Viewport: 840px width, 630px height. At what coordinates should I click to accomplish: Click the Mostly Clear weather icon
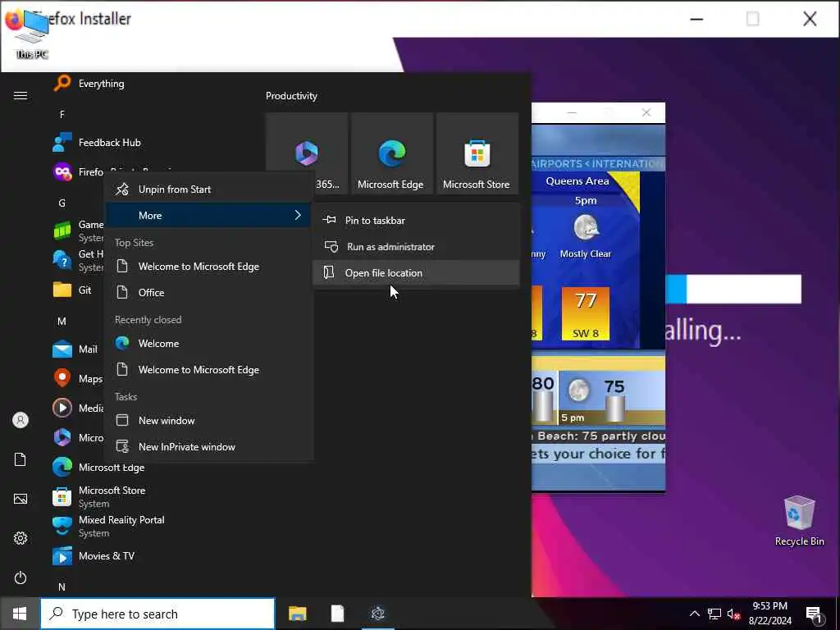[x=586, y=228]
